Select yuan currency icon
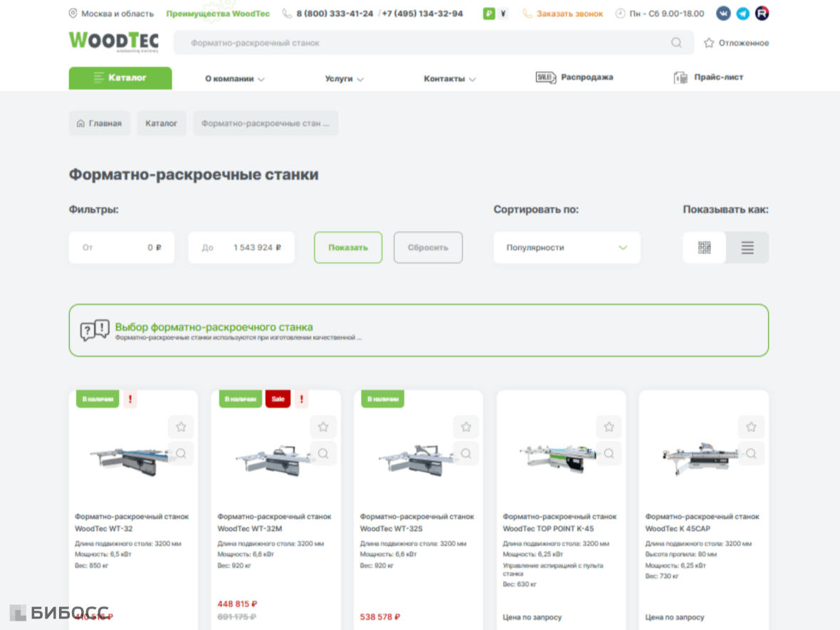This screenshot has width=840, height=630. click(x=503, y=14)
